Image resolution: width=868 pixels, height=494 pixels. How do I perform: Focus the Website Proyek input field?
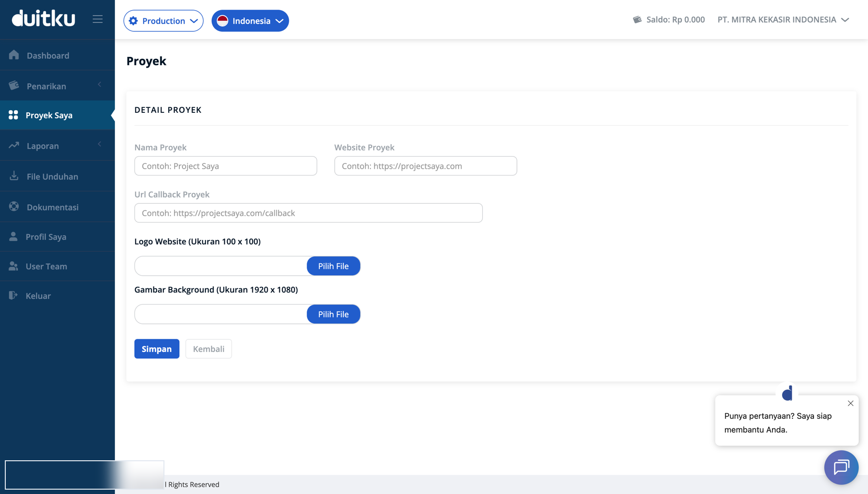(426, 166)
